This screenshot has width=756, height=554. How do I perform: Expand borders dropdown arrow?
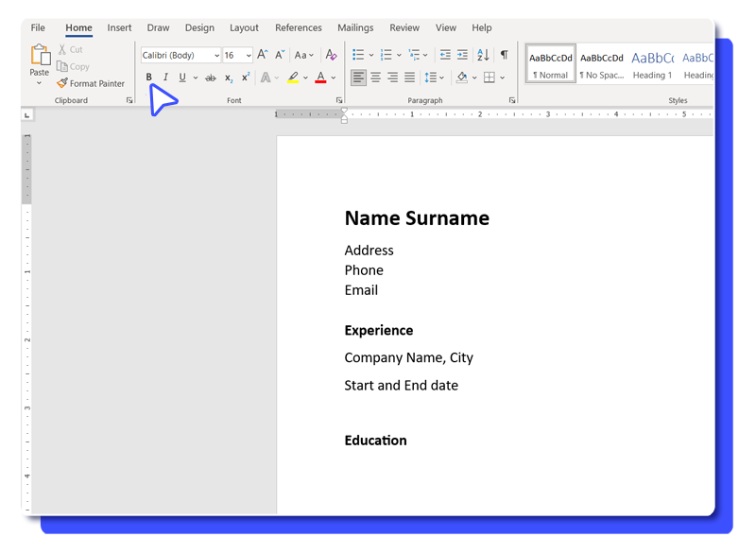pos(503,78)
